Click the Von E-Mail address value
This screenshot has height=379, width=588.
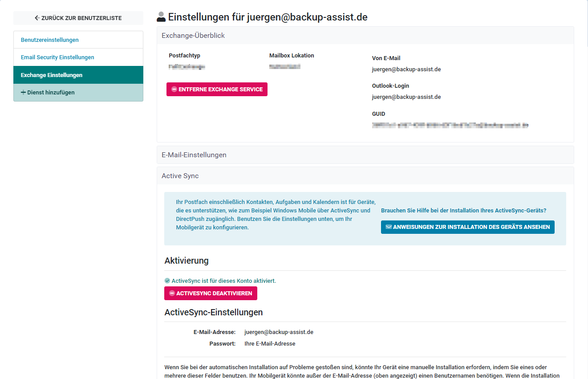406,69
